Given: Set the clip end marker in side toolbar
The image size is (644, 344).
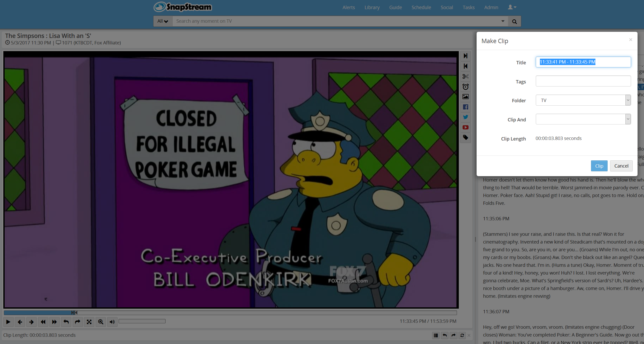Looking at the screenshot, I should click(x=465, y=66).
